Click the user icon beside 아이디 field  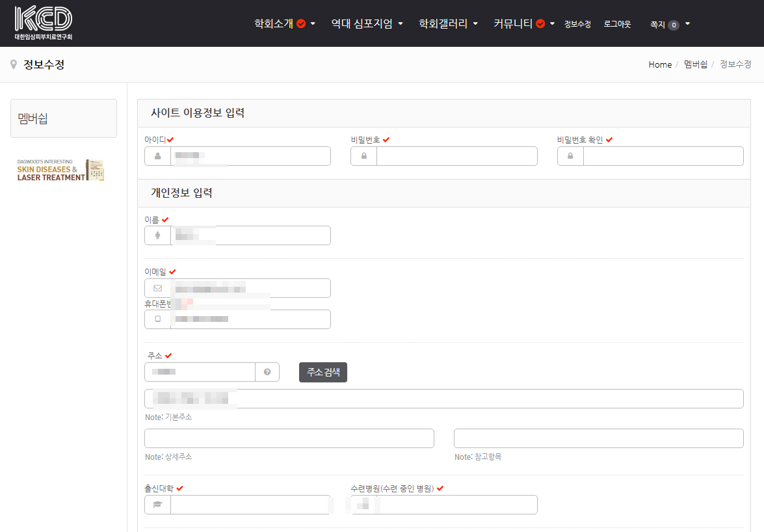coord(157,156)
